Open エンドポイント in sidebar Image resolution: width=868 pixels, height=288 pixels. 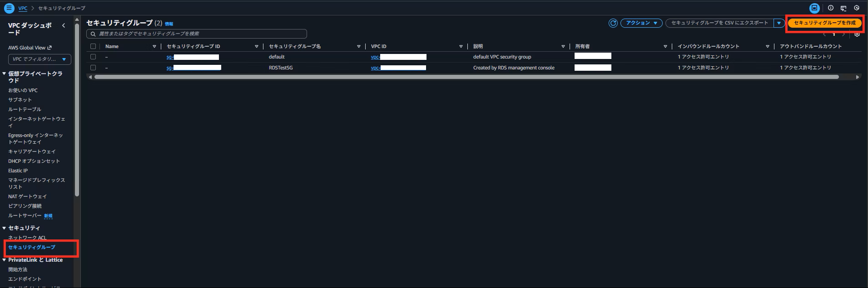[x=25, y=279]
